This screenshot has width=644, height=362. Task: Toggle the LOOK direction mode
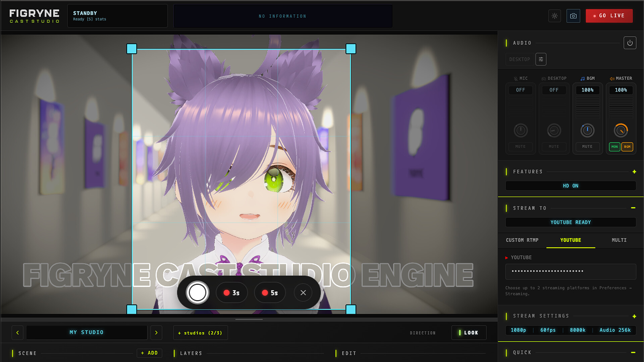coord(469,333)
